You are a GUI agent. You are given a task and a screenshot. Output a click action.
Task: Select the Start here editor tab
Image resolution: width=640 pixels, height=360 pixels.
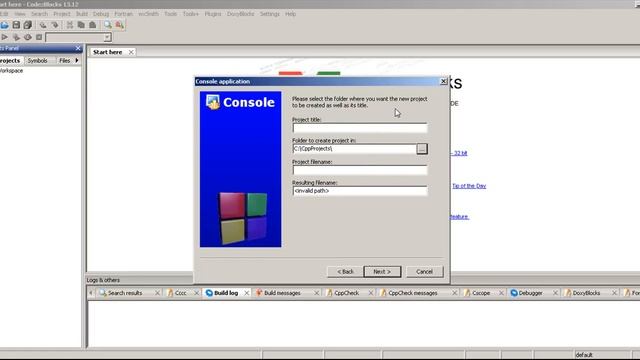click(107, 52)
